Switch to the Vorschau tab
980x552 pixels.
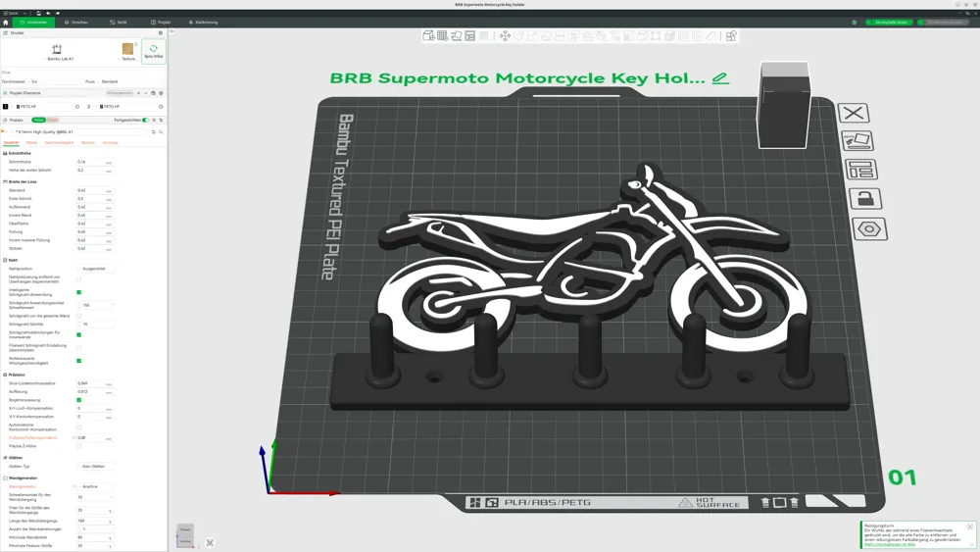pyautogui.click(x=76, y=22)
